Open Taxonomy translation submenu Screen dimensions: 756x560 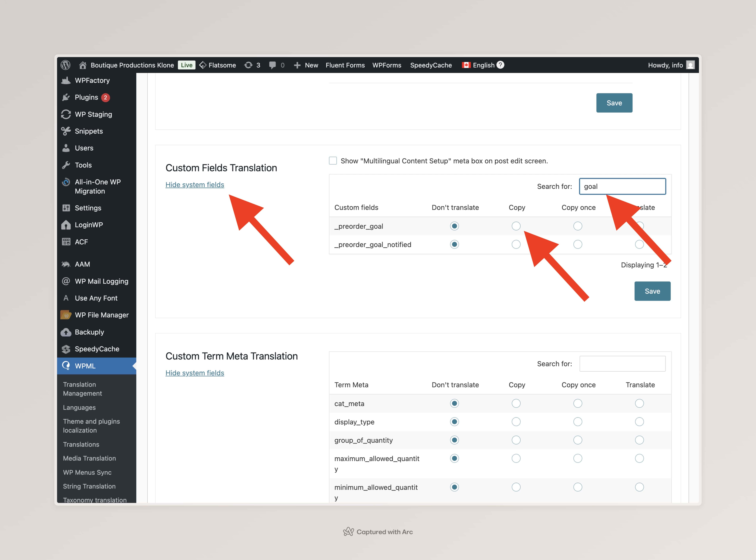[95, 500]
